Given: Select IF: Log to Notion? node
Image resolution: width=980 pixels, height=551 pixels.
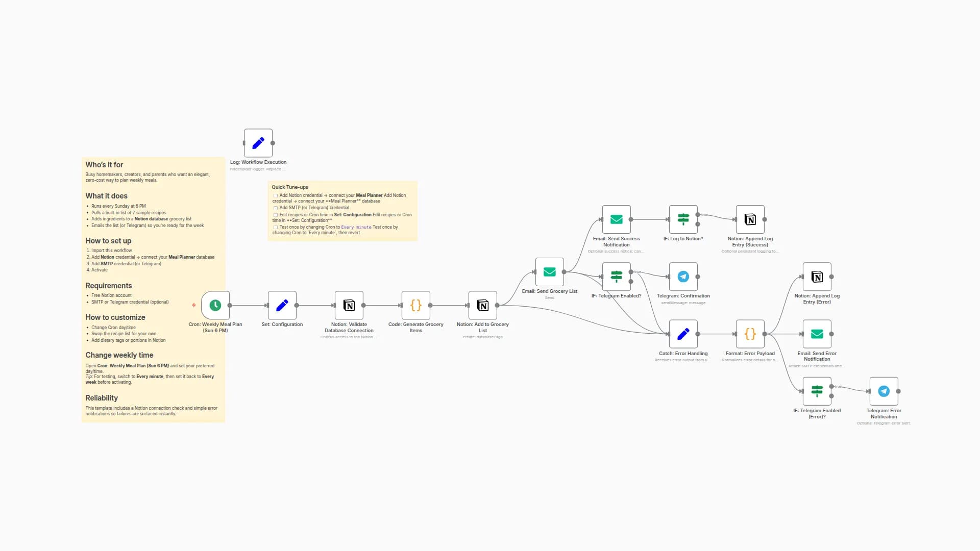Looking at the screenshot, I should (x=683, y=219).
